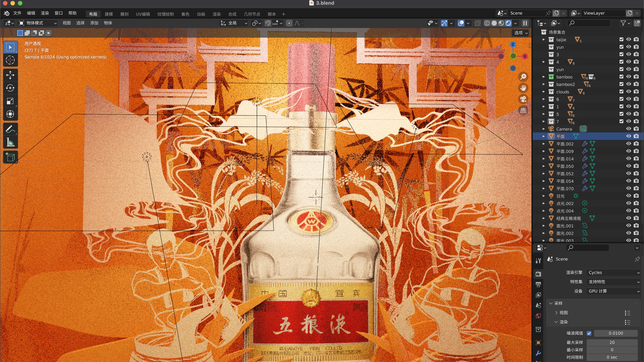Open the Render properties tab
644x362 pixels.
pos(538,274)
